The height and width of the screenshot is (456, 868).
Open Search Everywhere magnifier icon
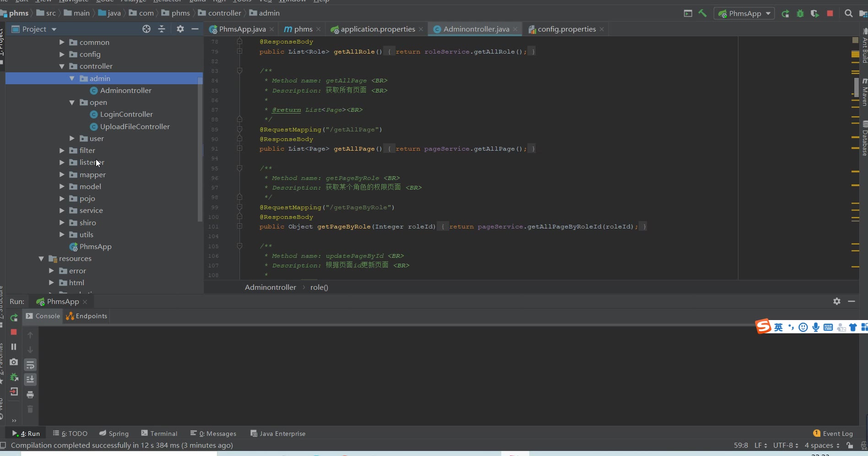[848, 14]
